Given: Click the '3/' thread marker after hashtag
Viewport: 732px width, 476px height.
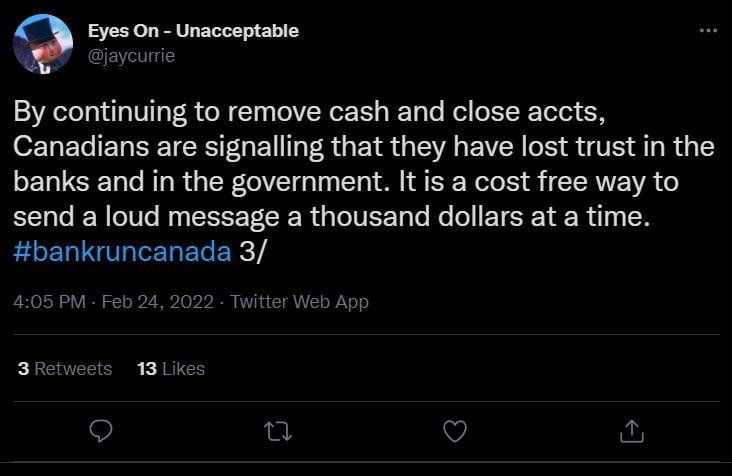Looking at the screenshot, I should (252, 250).
